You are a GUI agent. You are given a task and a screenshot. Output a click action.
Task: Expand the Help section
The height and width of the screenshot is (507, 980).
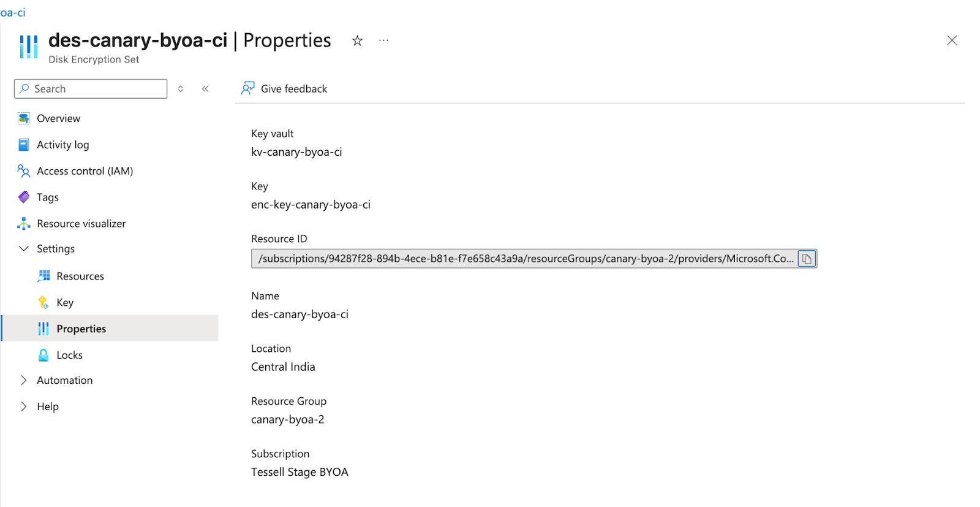click(24, 406)
